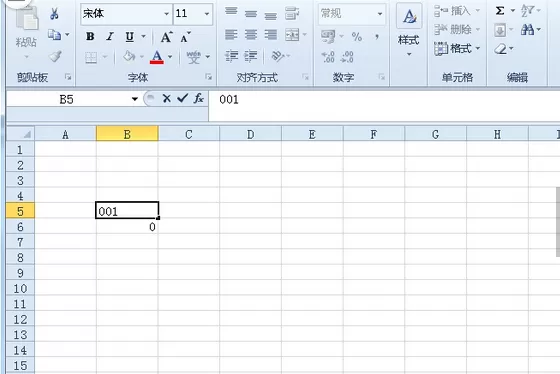This screenshot has width=560, height=374.
Task: Click Merge and Center icon
Action: pyautogui.click(x=292, y=35)
